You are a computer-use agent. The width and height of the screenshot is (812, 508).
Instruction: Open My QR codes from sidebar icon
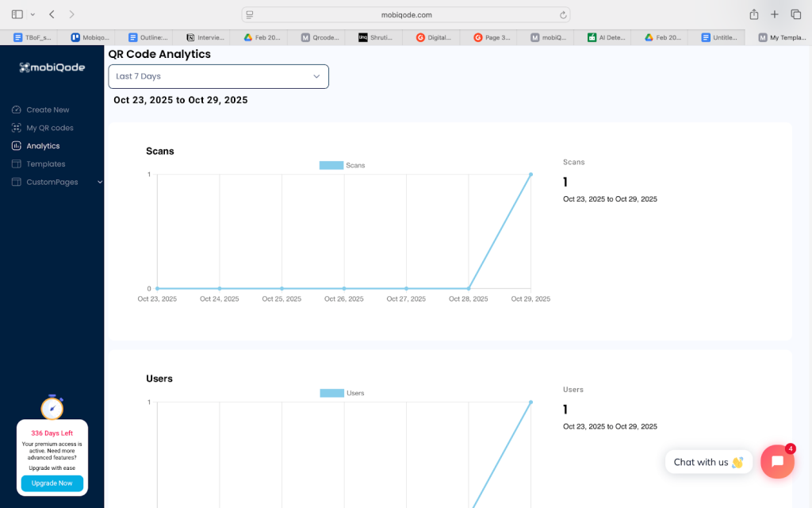click(17, 128)
